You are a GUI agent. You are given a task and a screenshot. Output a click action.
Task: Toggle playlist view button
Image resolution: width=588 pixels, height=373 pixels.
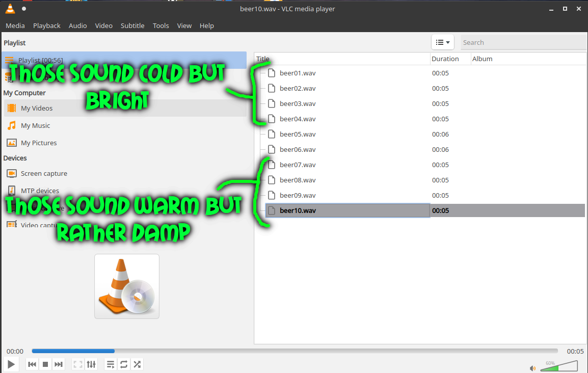point(111,364)
